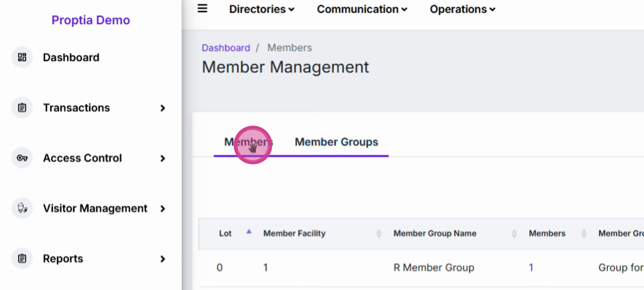
Task: Click the Dashboard breadcrumb link
Action: pyautogui.click(x=226, y=48)
